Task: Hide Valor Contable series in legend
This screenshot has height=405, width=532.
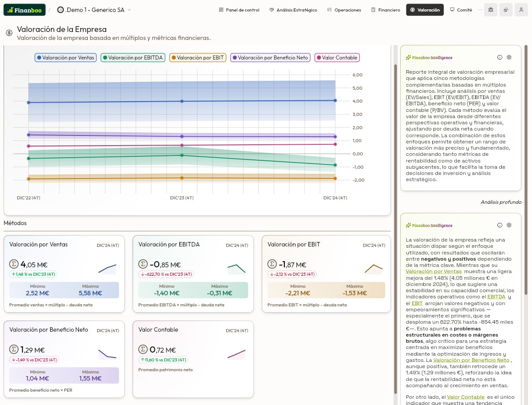Action: (337, 58)
